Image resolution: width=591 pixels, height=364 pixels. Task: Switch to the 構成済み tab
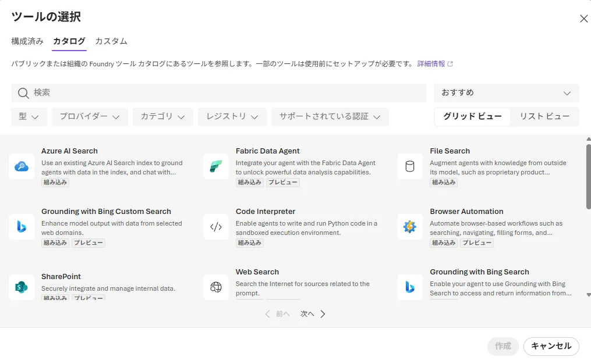[27, 41]
